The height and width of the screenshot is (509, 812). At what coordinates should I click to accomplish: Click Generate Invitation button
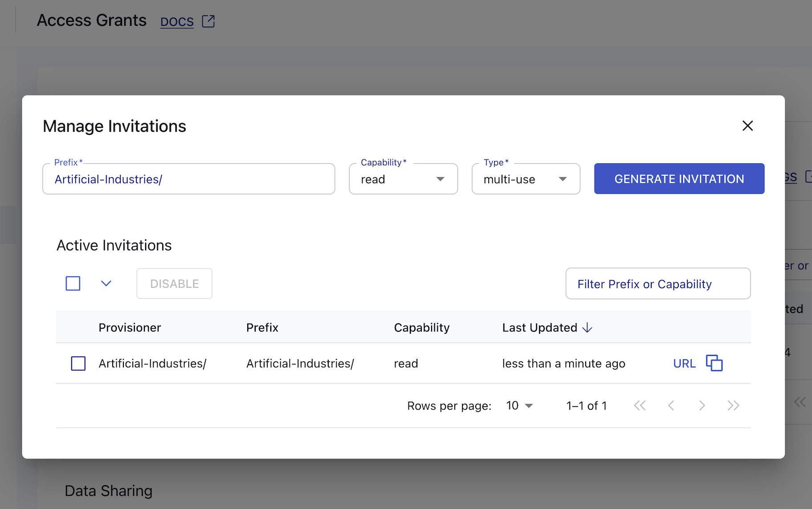(x=679, y=179)
